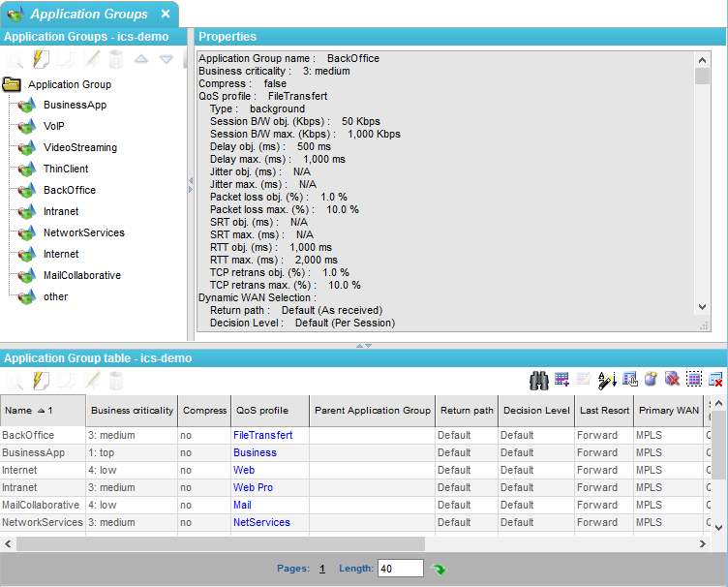Click the Business criticality column header
This screenshot has height=587, width=728.
[x=132, y=411]
